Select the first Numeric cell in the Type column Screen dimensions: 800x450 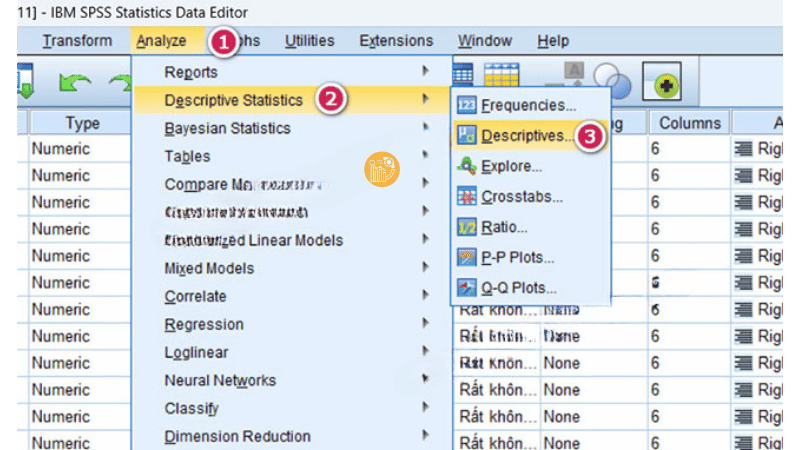[x=80, y=149]
